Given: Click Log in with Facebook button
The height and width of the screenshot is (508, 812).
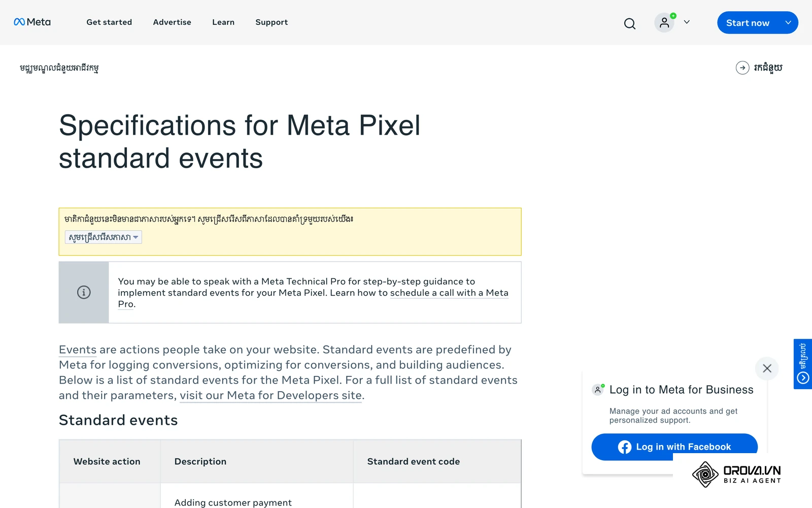Looking at the screenshot, I should (x=674, y=447).
